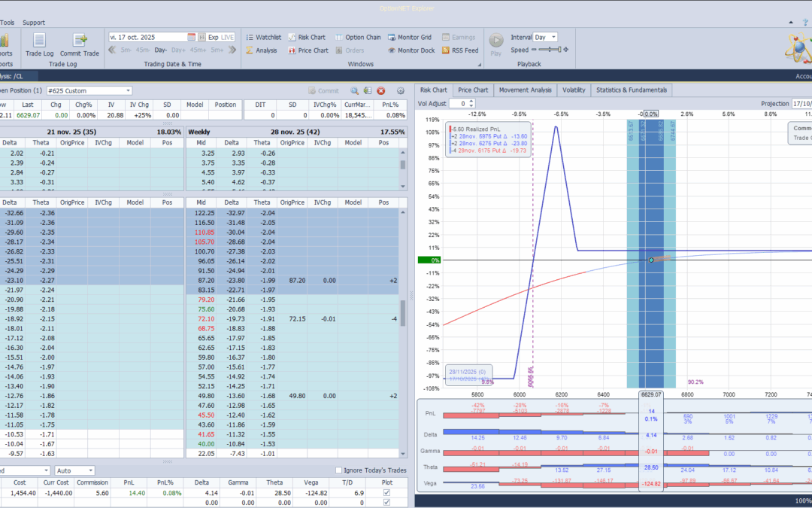Enable Ignore Today's Trades checkbox

coord(338,470)
